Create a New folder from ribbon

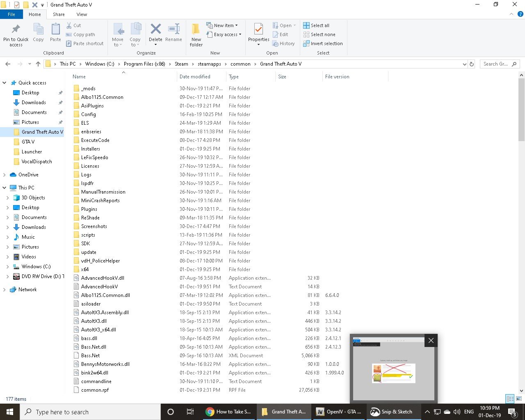pos(196,34)
